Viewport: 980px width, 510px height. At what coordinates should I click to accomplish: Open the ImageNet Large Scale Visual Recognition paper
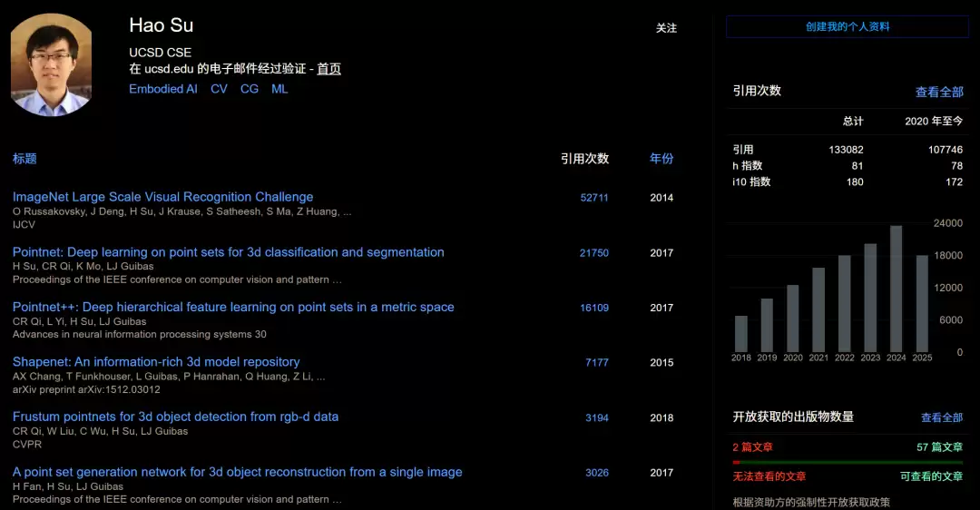(x=163, y=197)
